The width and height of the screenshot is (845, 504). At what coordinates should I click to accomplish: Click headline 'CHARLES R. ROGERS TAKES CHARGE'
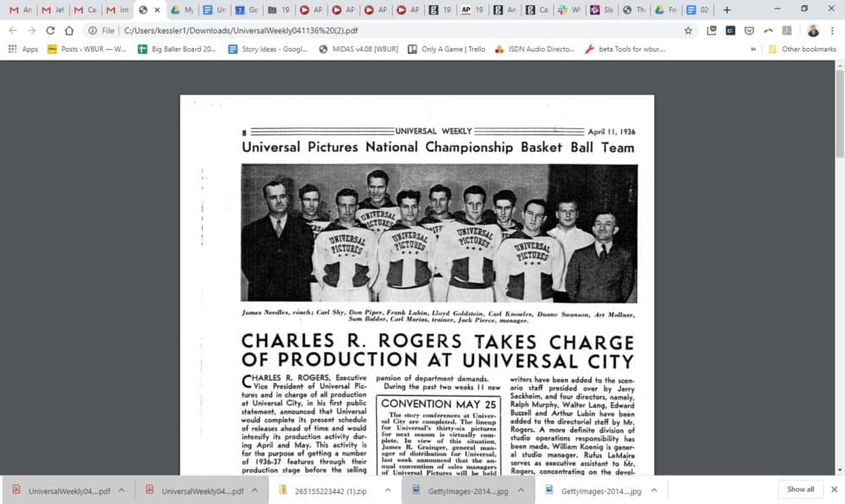(x=438, y=341)
